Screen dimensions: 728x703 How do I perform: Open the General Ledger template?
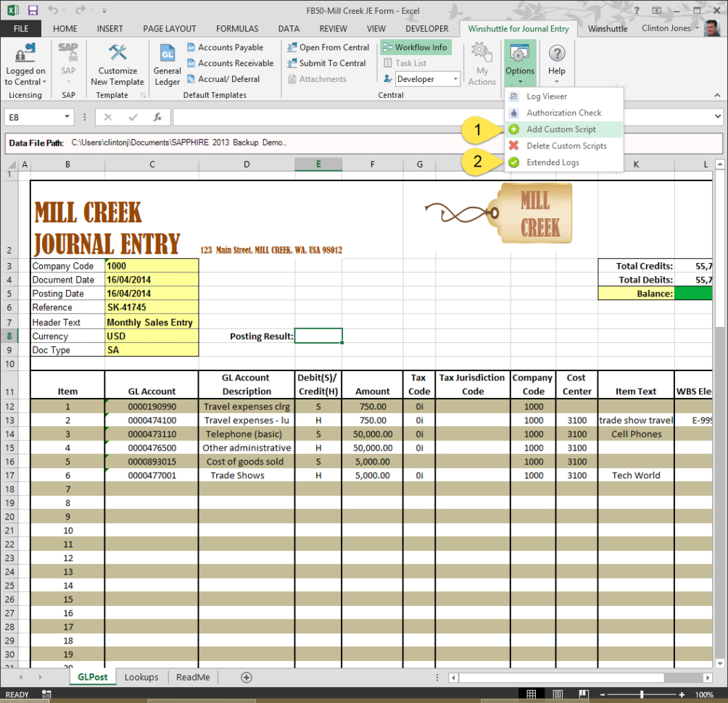coord(167,64)
